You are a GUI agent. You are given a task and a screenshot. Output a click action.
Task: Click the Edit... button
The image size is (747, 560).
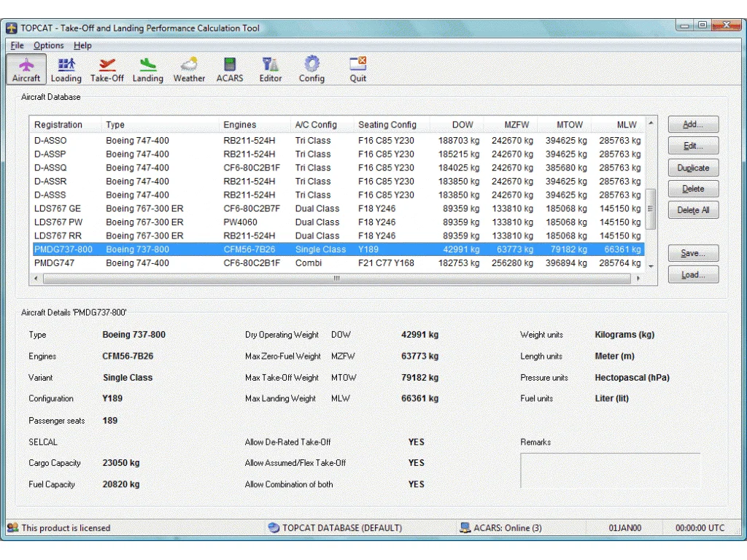tap(693, 146)
